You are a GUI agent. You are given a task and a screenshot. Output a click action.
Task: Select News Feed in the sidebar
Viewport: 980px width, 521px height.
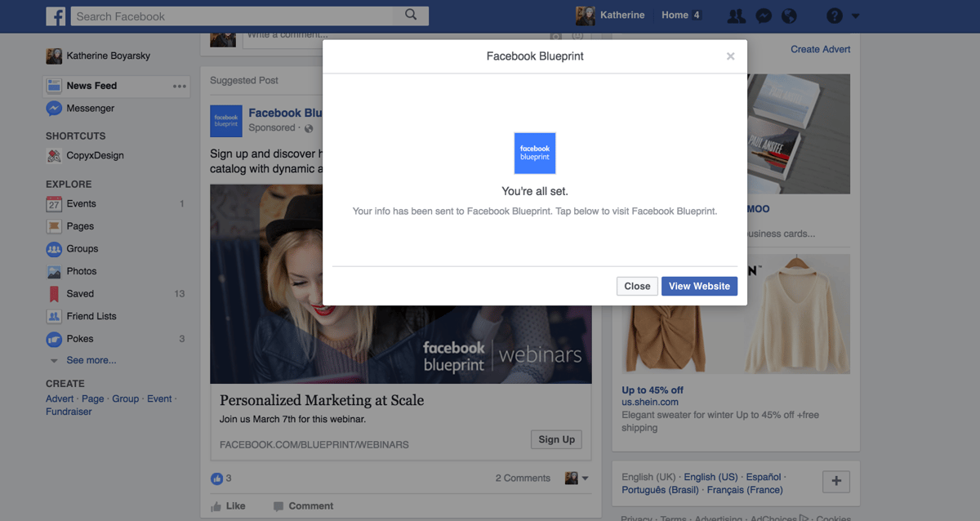(90, 86)
